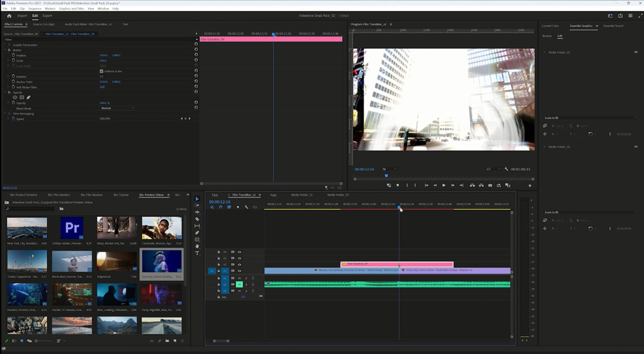Toggle Linked Selection in Timeline
644x354 pixels.
tap(229, 207)
